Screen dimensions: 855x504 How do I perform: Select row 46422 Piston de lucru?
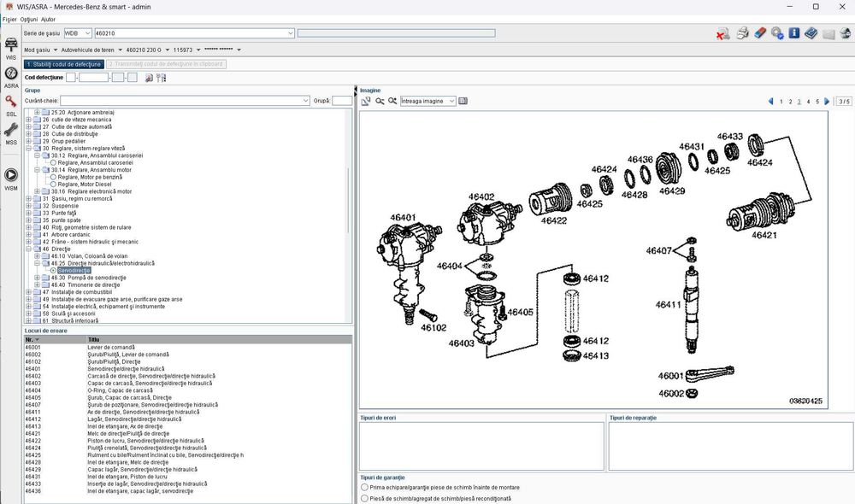[x=187, y=441]
